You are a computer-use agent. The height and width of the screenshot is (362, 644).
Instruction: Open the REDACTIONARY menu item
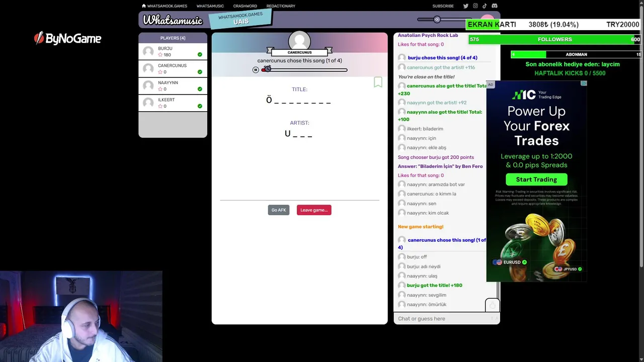[x=281, y=6]
